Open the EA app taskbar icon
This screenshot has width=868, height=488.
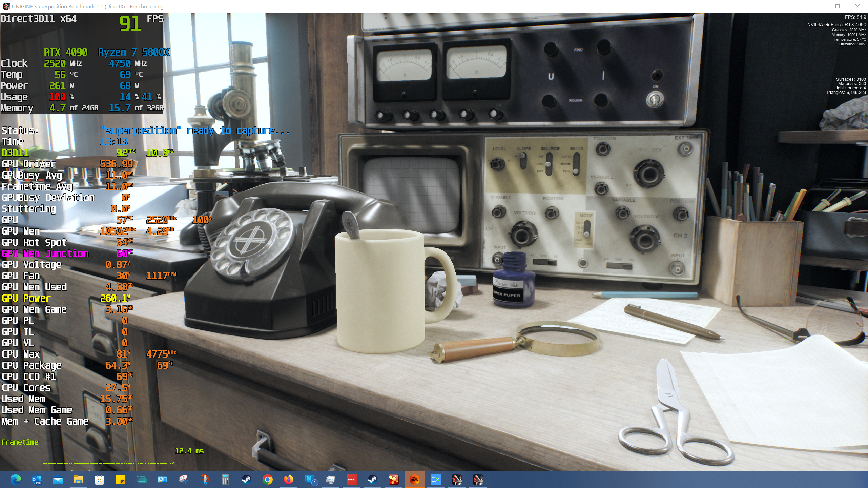(x=414, y=480)
